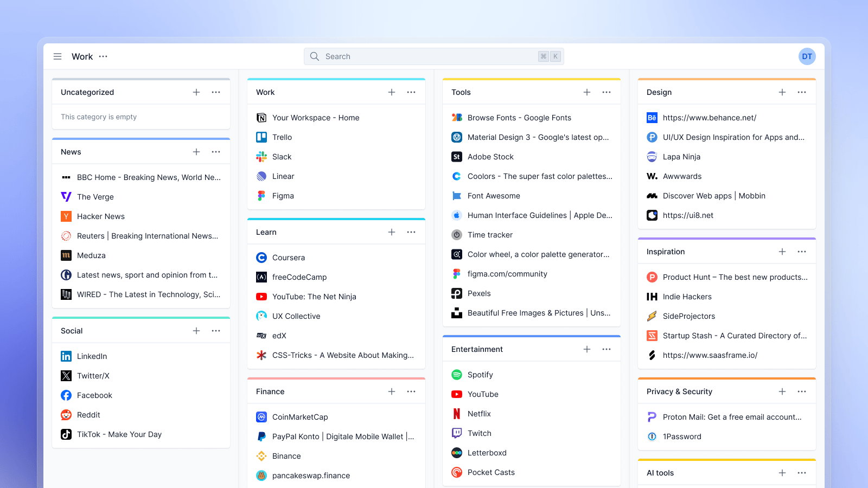Image resolution: width=868 pixels, height=488 pixels.
Task: Open the Inspiration category options menu
Action: 802,252
